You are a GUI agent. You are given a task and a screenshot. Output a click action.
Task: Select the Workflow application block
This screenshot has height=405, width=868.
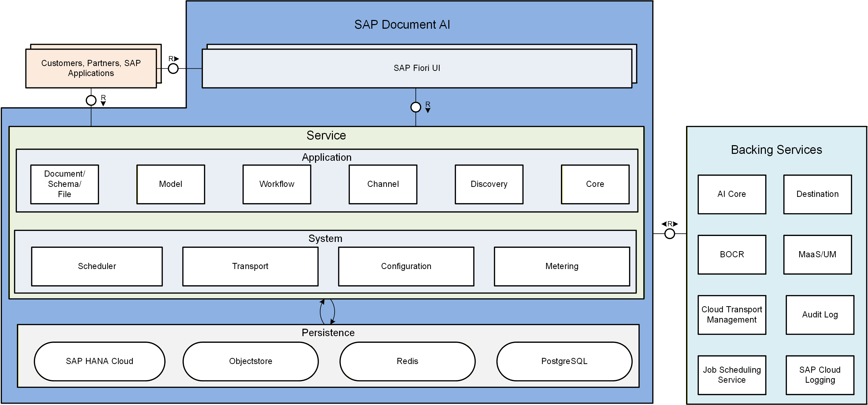[276, 184]
